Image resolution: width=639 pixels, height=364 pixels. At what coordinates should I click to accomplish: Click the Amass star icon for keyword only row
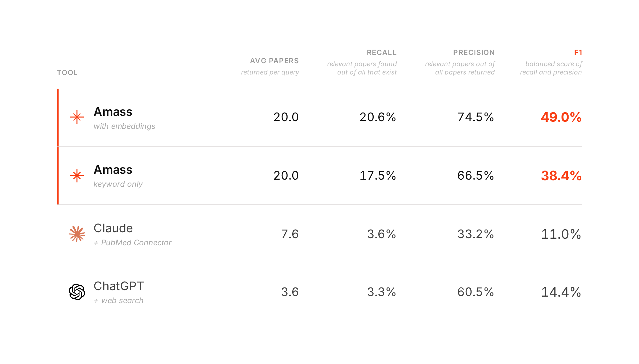[77, 175]
